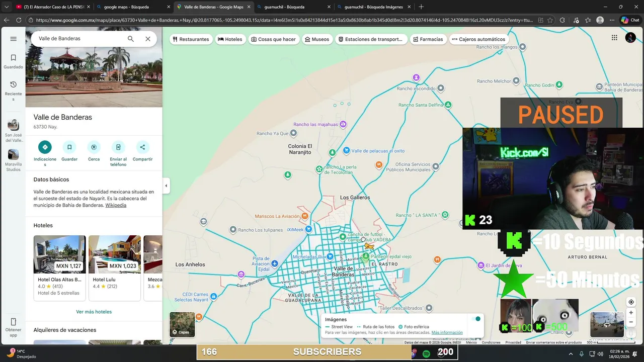
Task: Click the address bar URL
Action: tap(285, 20)
